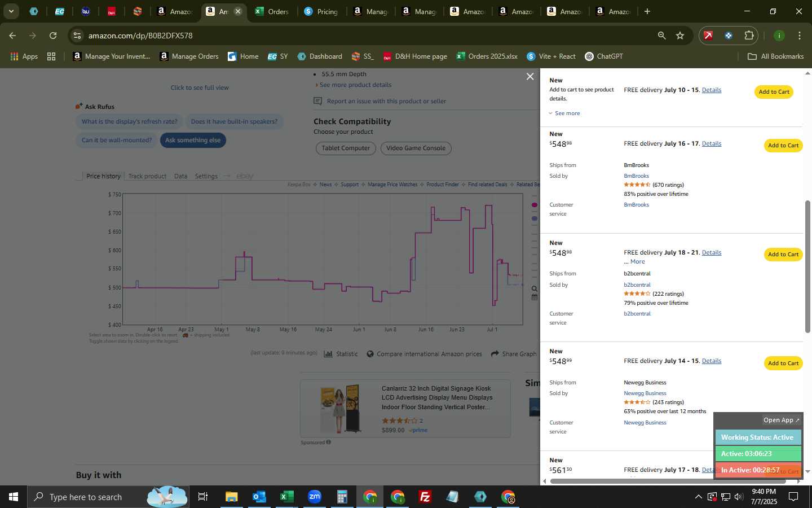Open Details link for July 16 - 17 delivery

click(712, 144)
